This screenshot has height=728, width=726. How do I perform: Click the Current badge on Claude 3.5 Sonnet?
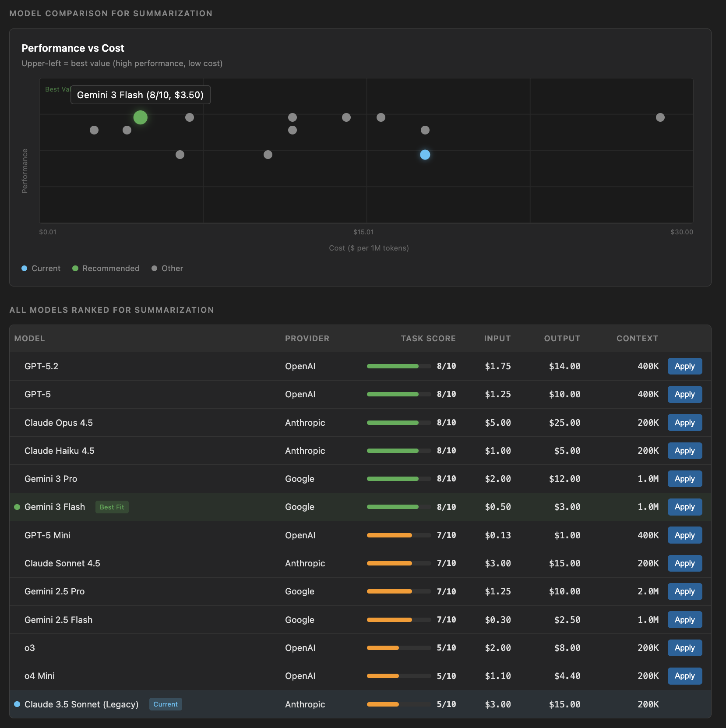pyautogui.click(x=166, y=704)
